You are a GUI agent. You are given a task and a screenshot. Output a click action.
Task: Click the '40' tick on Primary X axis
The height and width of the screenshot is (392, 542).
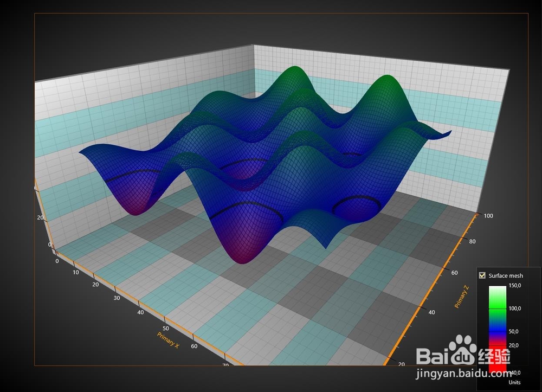pyautogui.click(x=140, y=312)
